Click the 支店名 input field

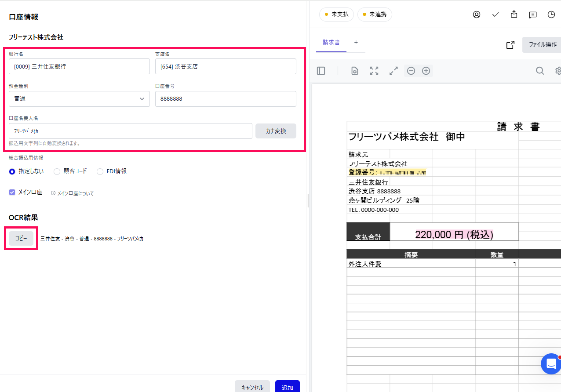226,66
